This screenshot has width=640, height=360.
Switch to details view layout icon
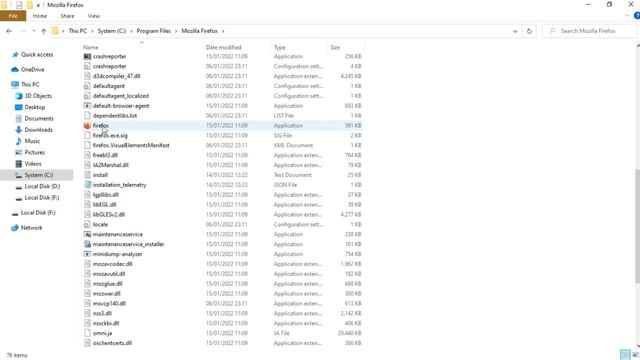[x=625, y=355]
